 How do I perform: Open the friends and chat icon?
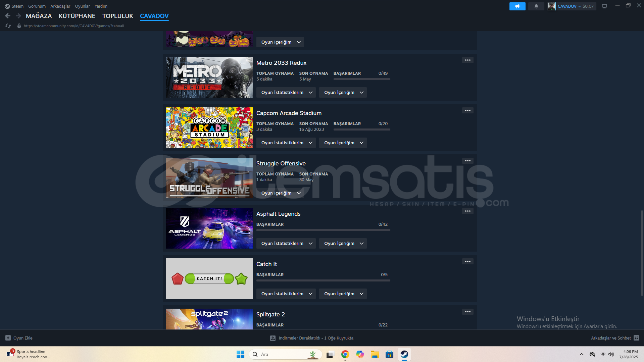636,338
